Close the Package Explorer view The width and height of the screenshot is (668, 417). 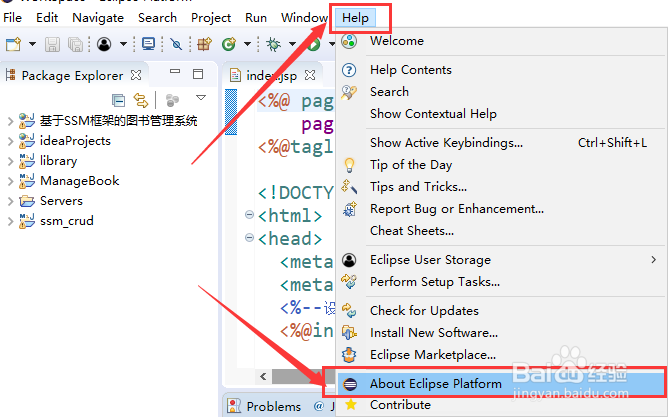(x=136, y=75)
